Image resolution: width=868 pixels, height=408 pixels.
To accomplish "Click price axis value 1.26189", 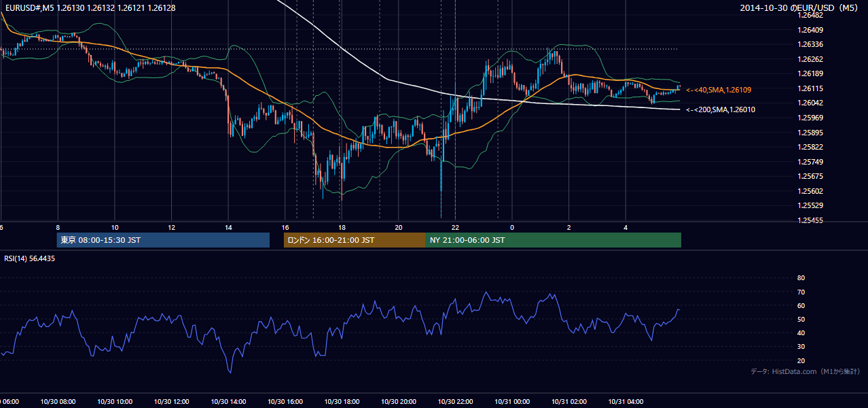I will (x=810, y=73).
